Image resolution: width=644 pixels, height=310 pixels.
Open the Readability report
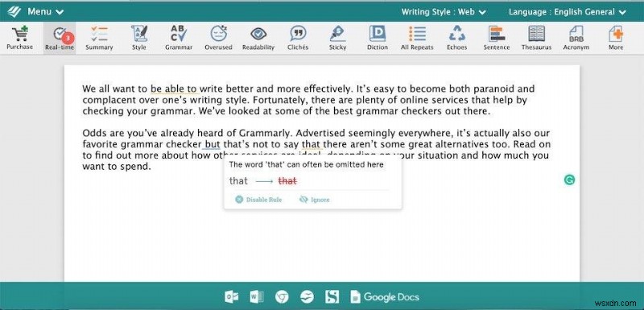258,38
